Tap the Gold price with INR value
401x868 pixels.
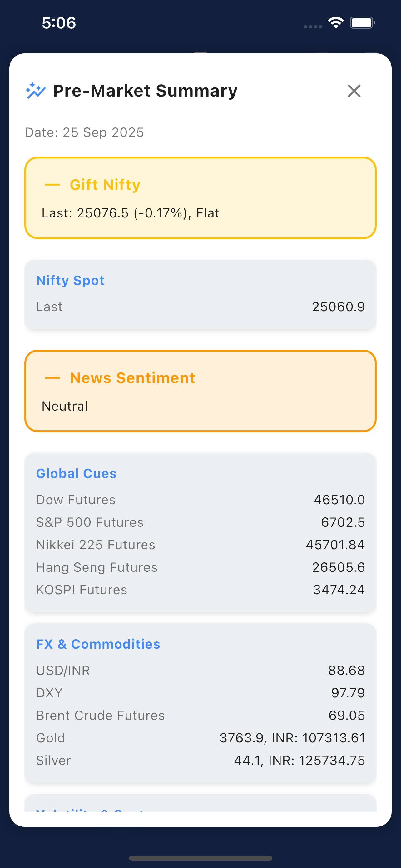pos(292,738)
